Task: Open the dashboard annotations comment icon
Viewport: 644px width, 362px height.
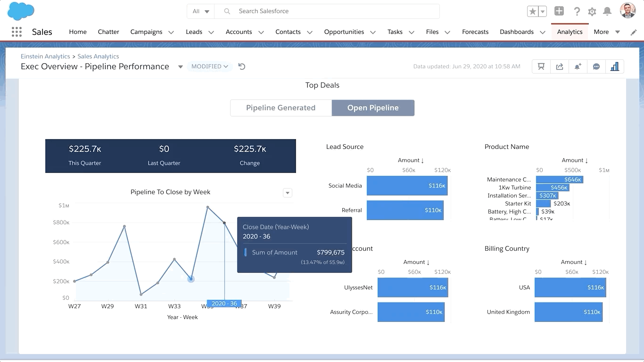Action: pyautogui.click(x=596, y=66)
